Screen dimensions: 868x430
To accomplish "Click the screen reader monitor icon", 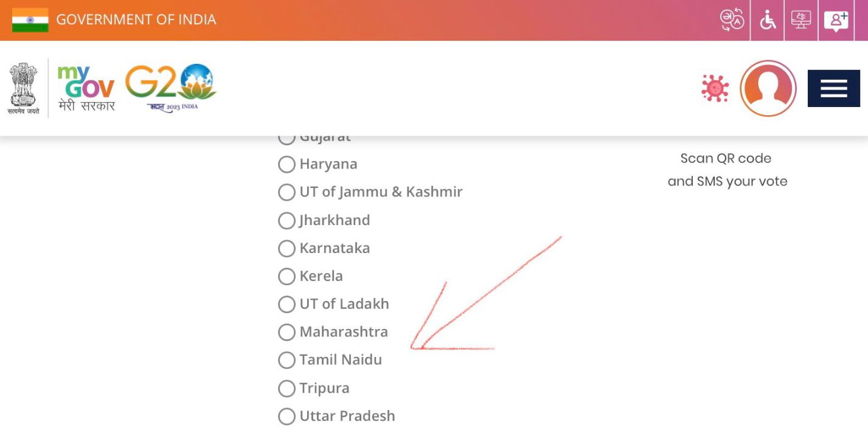I will [x=801, y=19].
